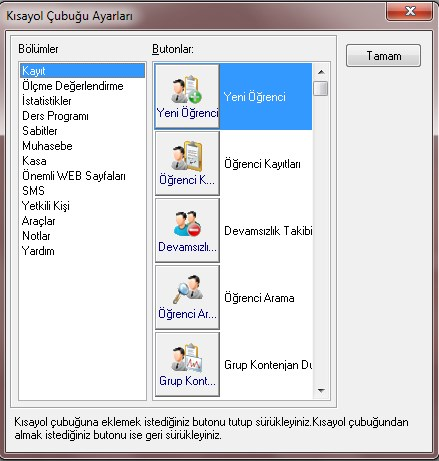Click the scroll down arrow in Butonlar list
The width and height of the screenshot is (439, 461).
(x=321, y=390)
